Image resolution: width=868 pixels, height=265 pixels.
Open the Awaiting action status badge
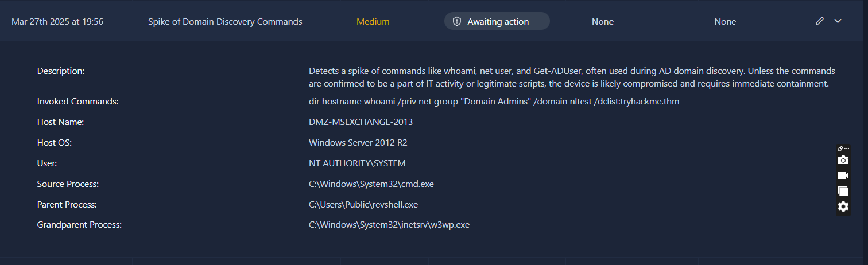[497, 22]
